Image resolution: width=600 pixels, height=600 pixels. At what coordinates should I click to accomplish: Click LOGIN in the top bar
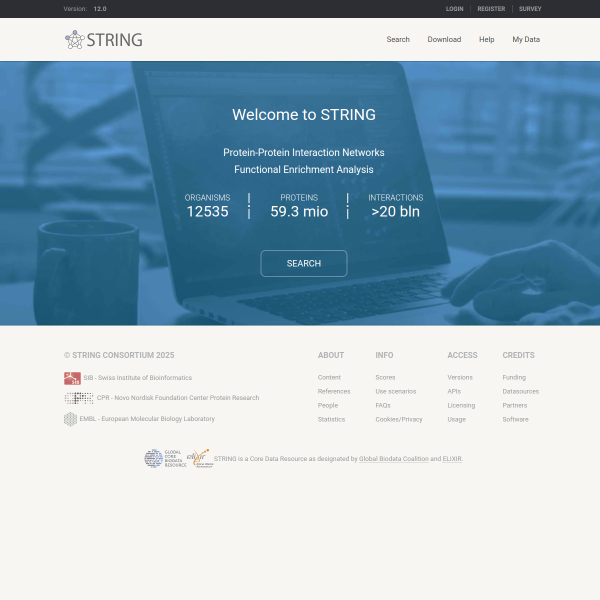tap(455, 9)
